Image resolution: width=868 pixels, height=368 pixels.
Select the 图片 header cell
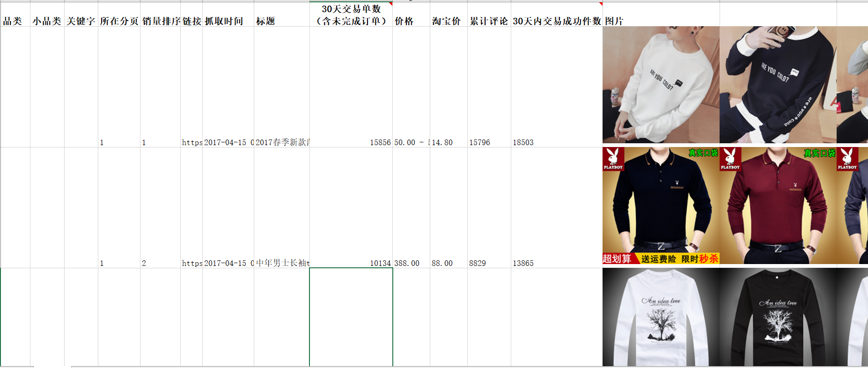click(661, 15)
